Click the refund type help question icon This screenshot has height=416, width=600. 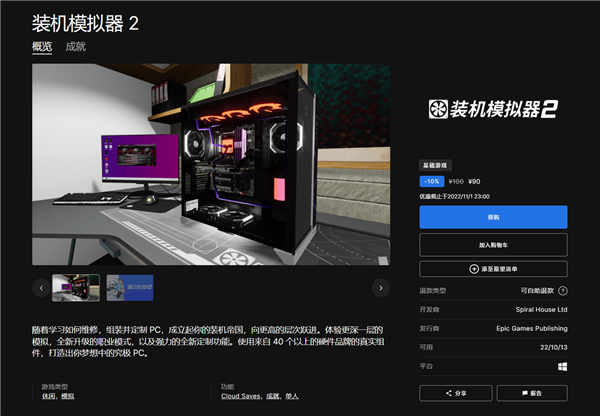point(561,290)
